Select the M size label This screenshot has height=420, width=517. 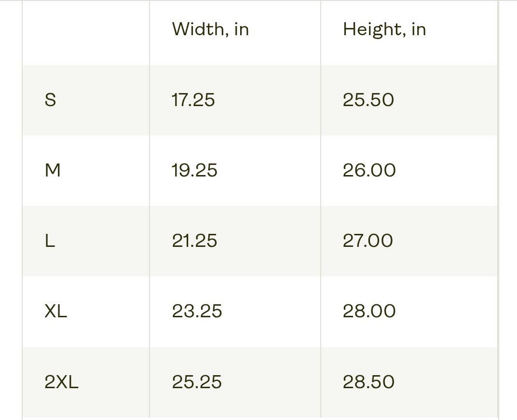(53, 170)
